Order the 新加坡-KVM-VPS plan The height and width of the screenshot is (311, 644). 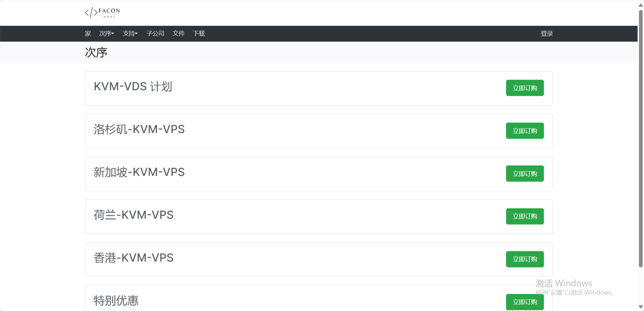525,174
